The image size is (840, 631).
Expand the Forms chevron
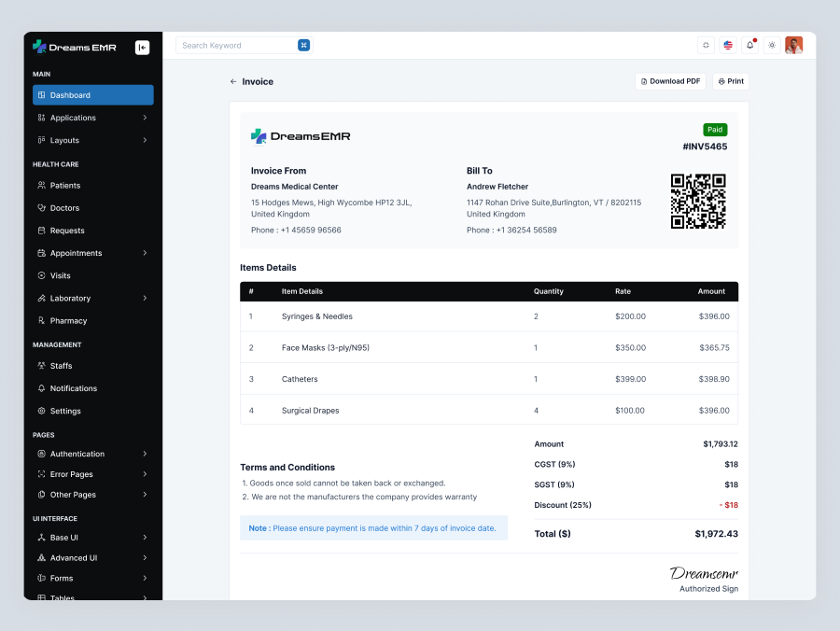[x=145, y=578]
